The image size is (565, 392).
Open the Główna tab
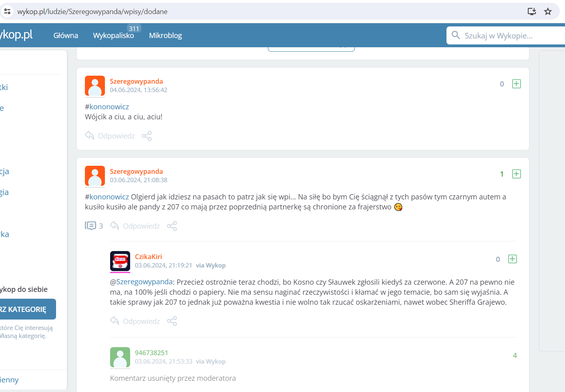click(66, 35)
